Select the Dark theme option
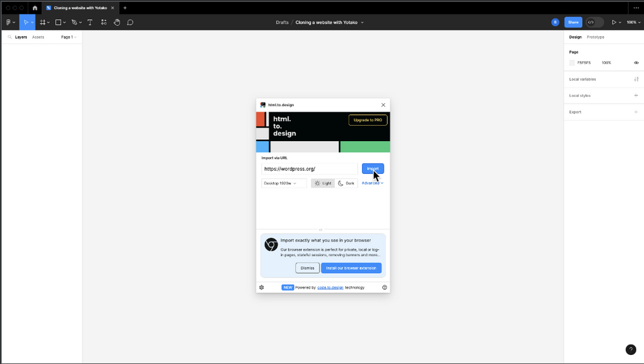The width and height of the screenshot is (644, 364). [346, 183]
